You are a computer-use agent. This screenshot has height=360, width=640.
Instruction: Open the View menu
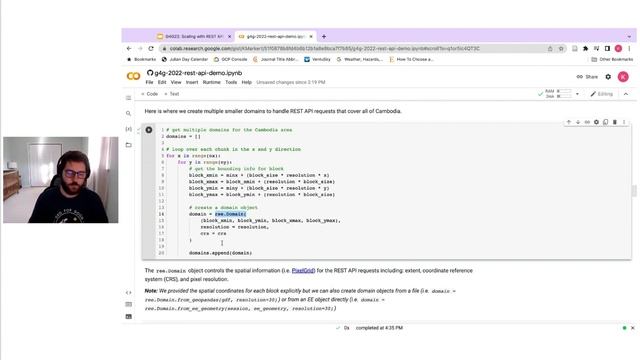click(176, 82)
